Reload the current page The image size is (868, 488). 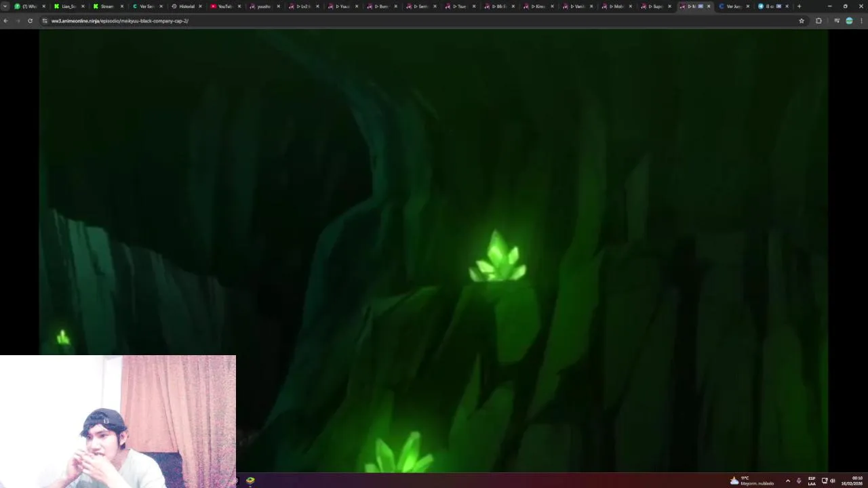click(30, 21)
